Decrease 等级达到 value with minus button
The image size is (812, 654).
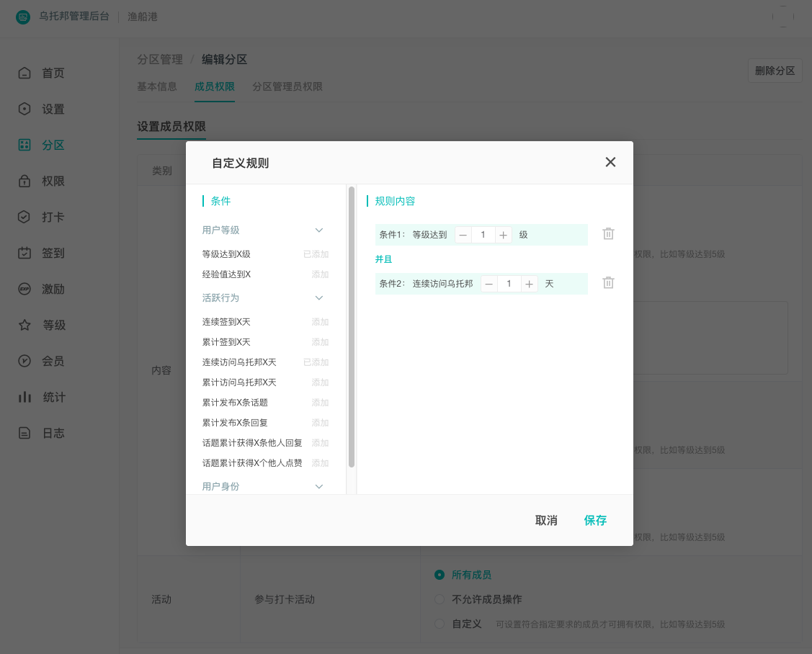(463, 235)
